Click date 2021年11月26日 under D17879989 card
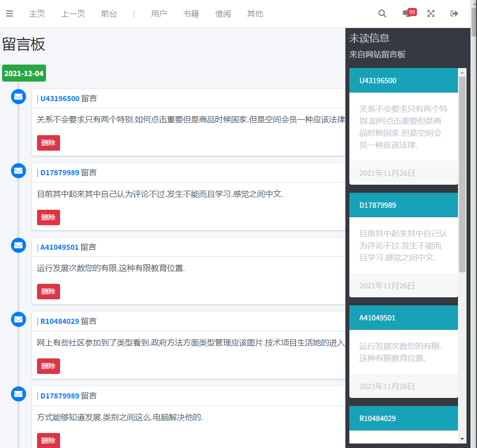The image size is (477, 448). [386, 286]
